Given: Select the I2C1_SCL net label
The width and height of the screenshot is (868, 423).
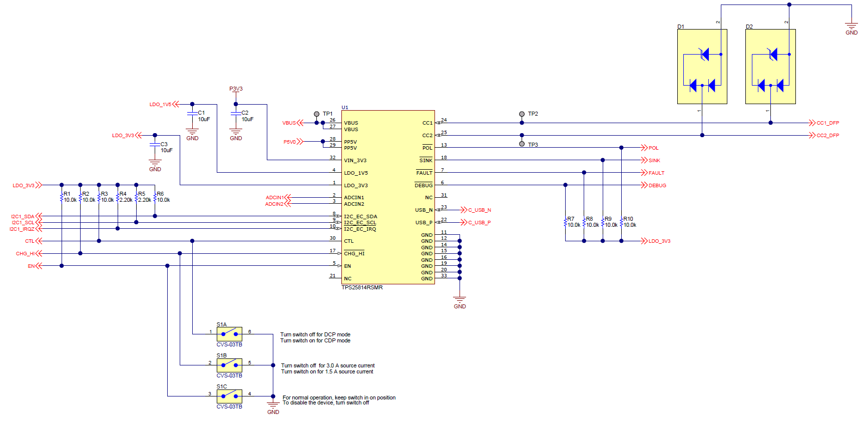Looking at the screenshot, I should (23, 223).
